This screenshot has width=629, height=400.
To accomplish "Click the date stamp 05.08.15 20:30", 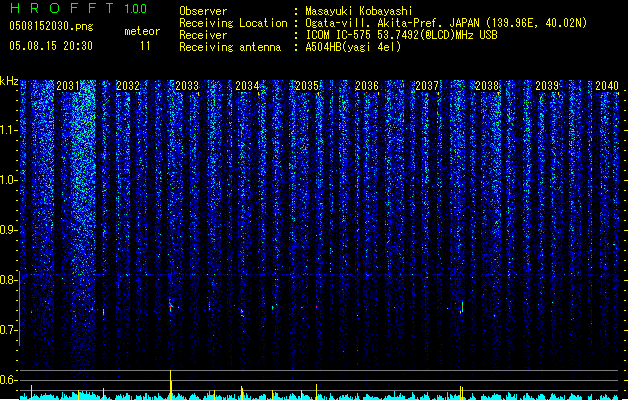I will (51, 46).
